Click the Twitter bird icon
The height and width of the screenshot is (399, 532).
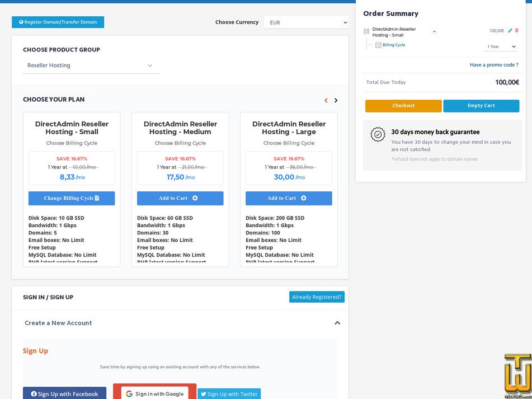click(x=204, y=393)
